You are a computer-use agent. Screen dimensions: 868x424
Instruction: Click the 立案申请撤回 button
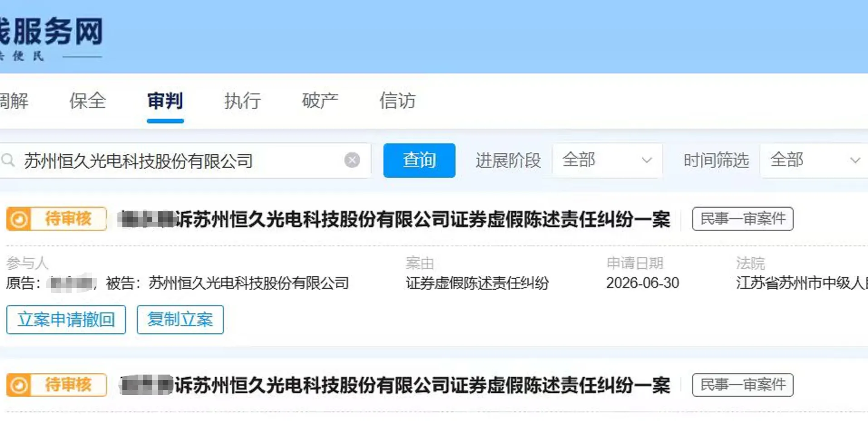(x=66, y=320)
